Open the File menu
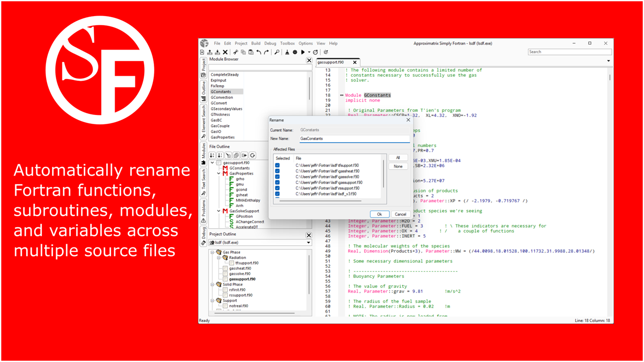Image resolution: width=644 pixels, height=362 pixels. click(217, 43)
